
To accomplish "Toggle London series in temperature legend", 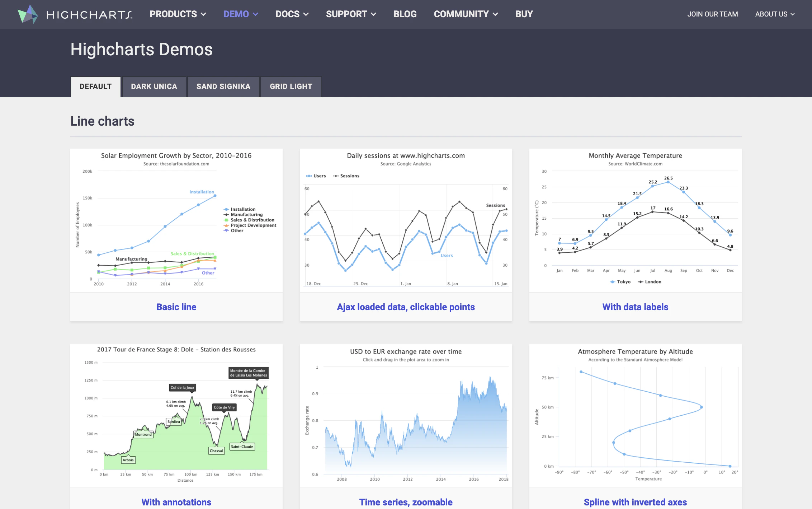I will tap(650, 282).
